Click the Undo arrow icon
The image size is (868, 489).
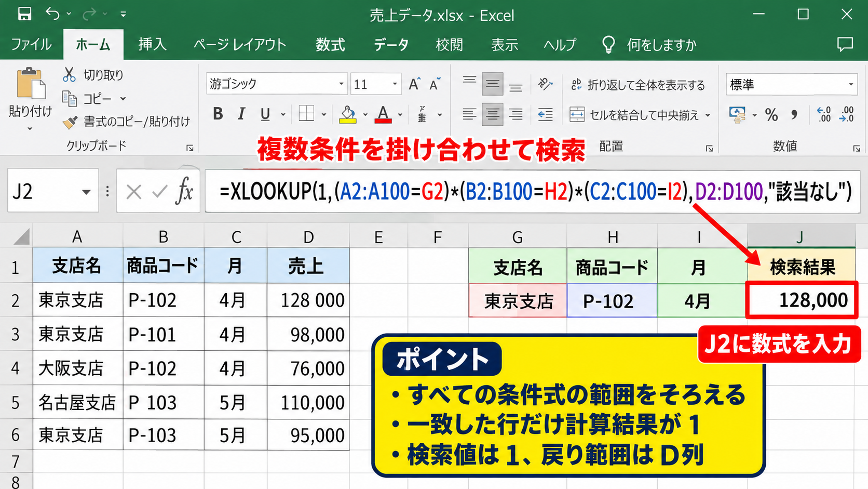(x=52, y=14)
